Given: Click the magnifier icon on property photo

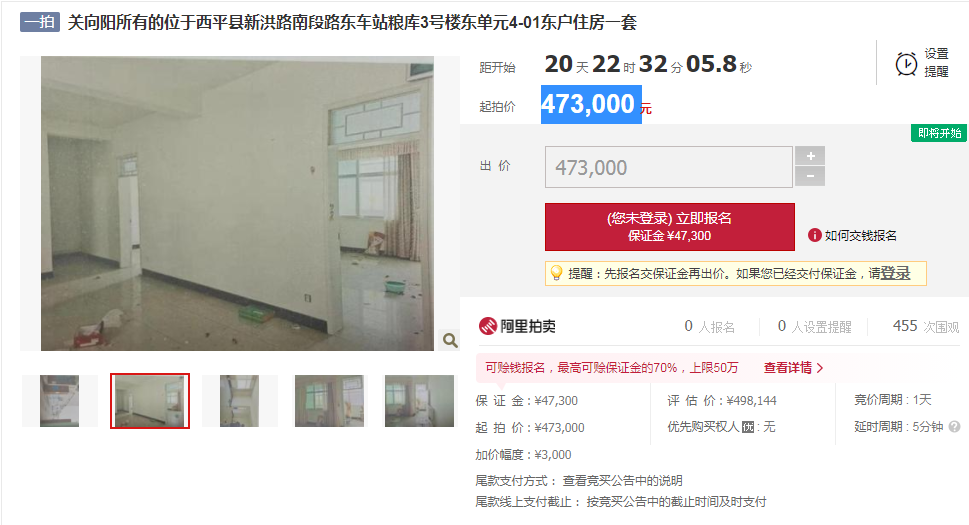Looking at the screenshot, I should coord(450,340).
